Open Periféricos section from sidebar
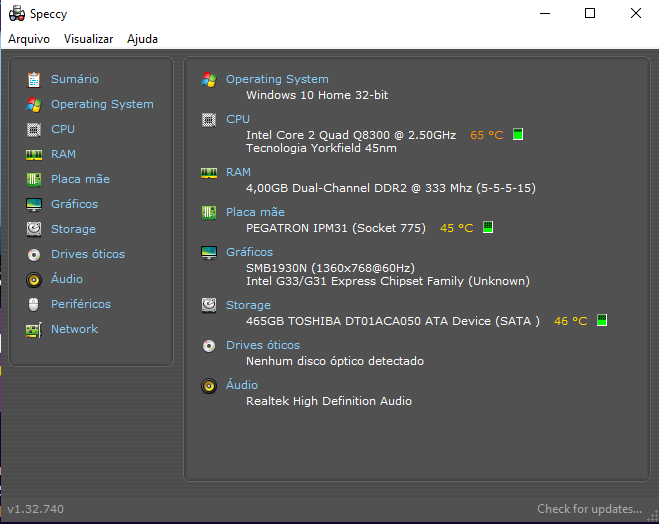The image size is (659, 524). (x=81, y=304)
